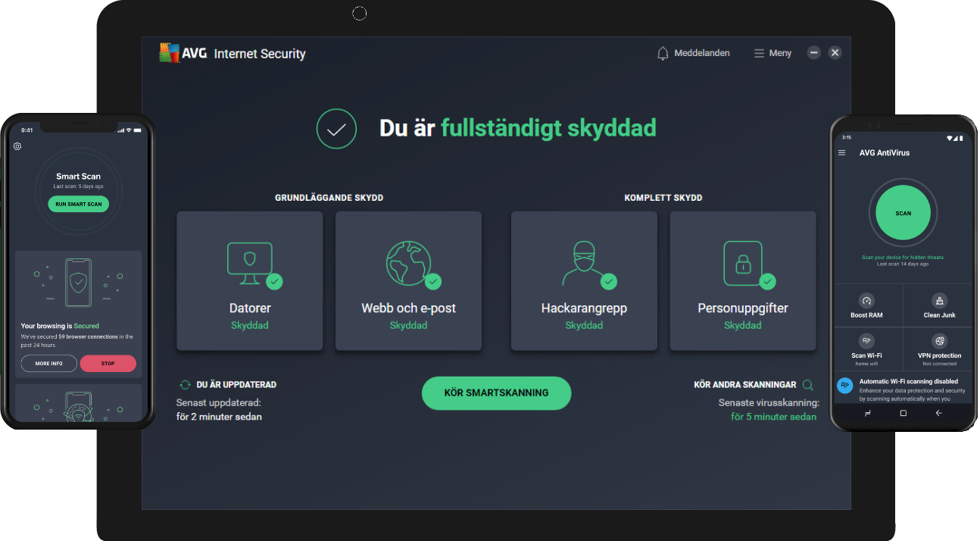
Task: Click the 'AVG AntiVirus' title on right phone
Action: pyautogui.click(x=885, y=153)
